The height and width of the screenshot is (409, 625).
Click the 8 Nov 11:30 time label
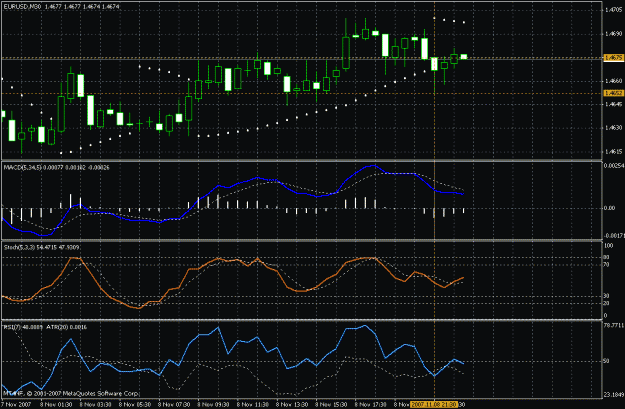coord(254,405)
